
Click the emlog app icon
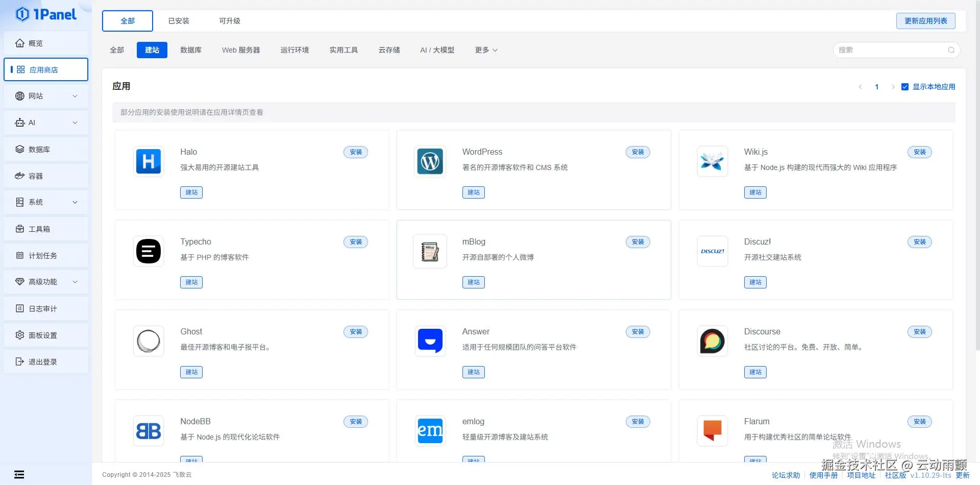click(430, 431)
